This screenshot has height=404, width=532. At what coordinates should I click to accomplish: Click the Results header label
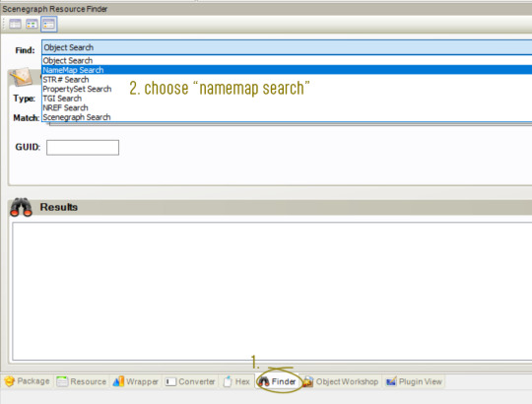(x=59, y=207)
